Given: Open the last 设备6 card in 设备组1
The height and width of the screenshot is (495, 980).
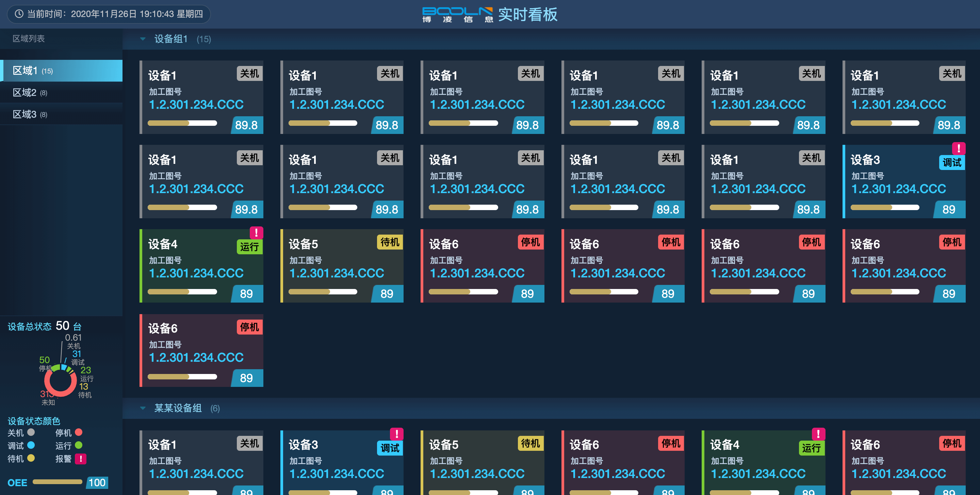Looking at the screenshot, I should pyautogui.click(x=201, y=350).
